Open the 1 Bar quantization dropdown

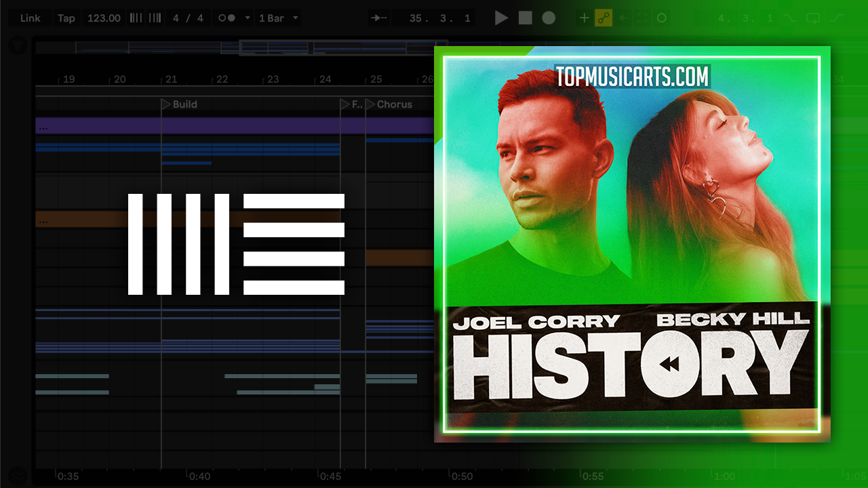coord(278,18)
